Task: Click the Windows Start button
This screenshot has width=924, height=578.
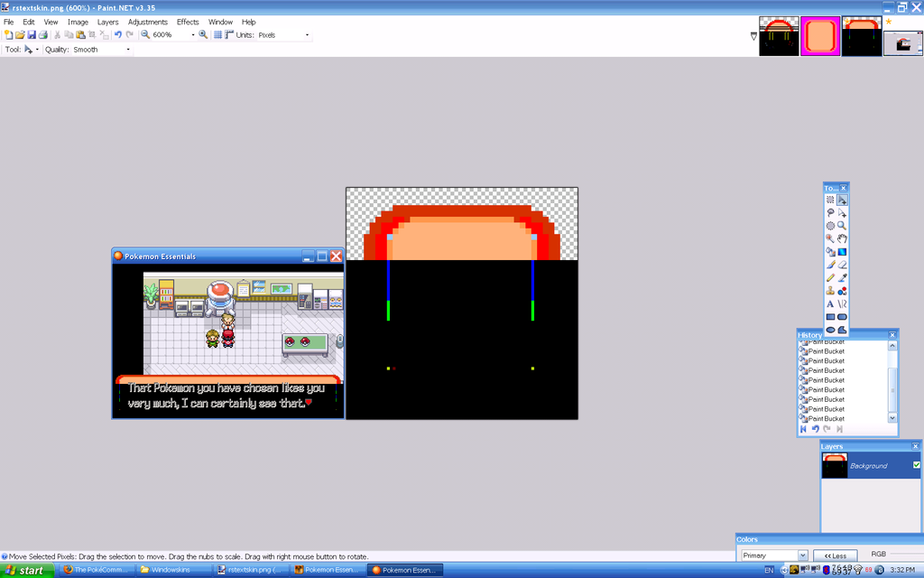Action: point(27,570)
